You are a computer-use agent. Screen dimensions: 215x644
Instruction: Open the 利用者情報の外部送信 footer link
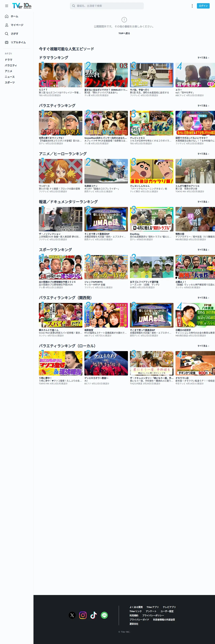coord(164,620)
